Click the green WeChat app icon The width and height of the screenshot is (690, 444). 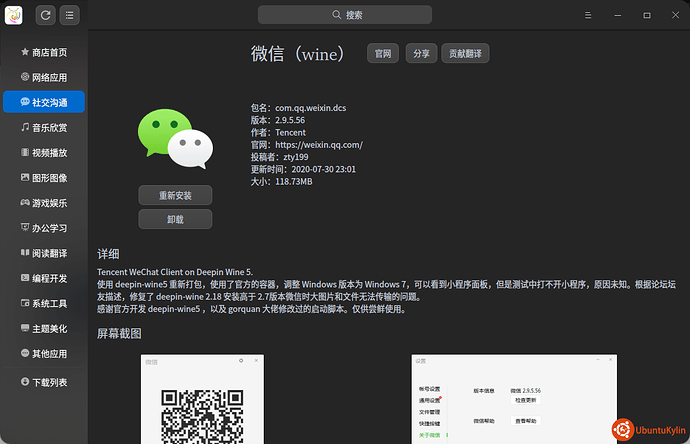175,139
